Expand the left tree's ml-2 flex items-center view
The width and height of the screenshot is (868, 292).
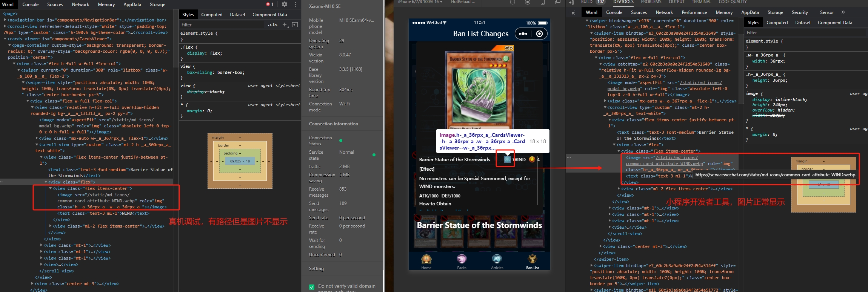pos(51,226)
